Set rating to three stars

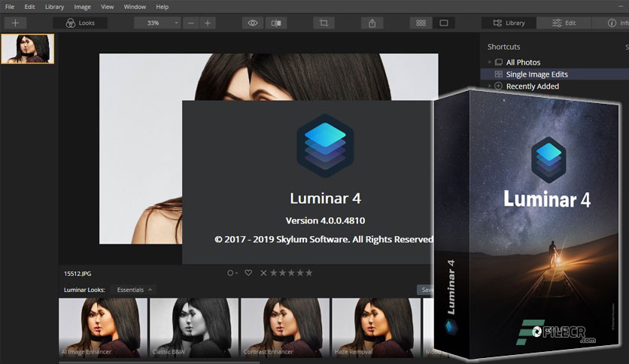pyautogui.click(x=291, y=273)
